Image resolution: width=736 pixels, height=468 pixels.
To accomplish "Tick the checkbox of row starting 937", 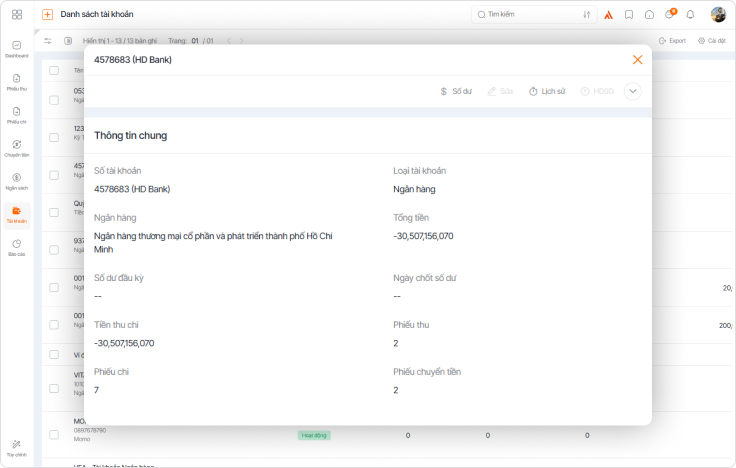I will click(54, 250).
